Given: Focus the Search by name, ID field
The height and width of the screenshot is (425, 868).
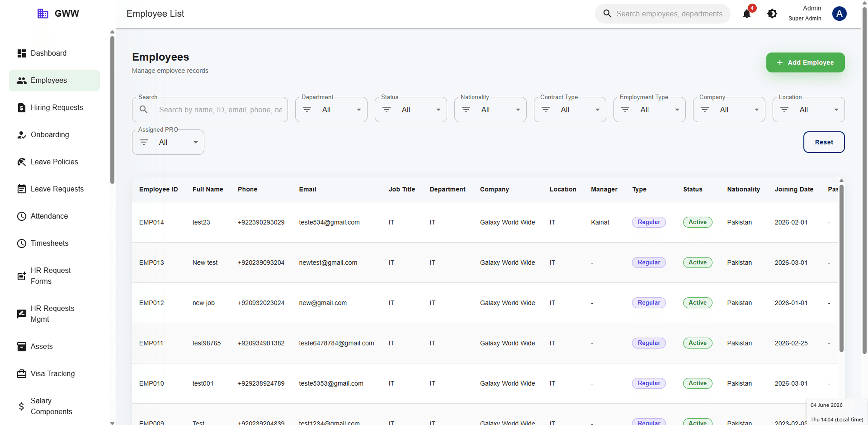Looking at the screenshot, I should point(210,110).
